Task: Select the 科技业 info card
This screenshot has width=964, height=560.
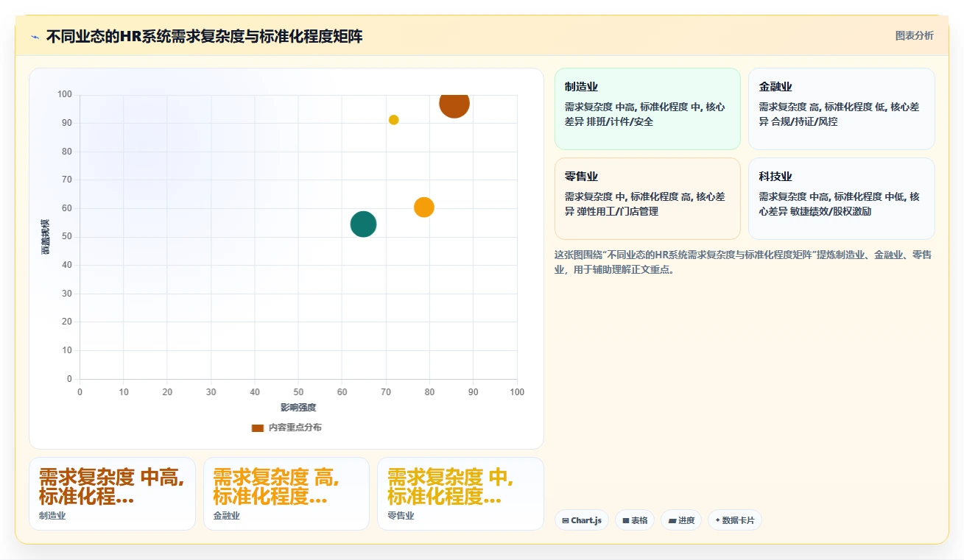Action: tap(841, 199)
